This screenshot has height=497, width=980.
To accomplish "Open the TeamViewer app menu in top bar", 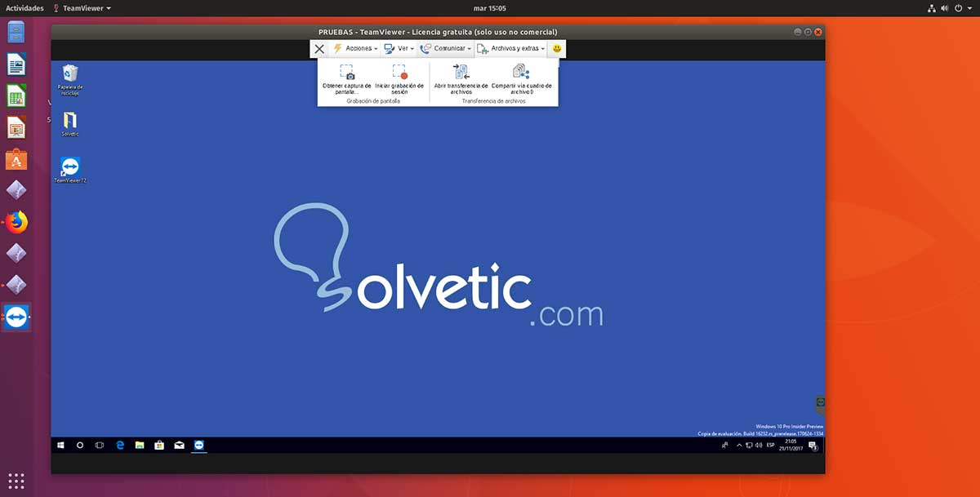I will pos(82,7).
